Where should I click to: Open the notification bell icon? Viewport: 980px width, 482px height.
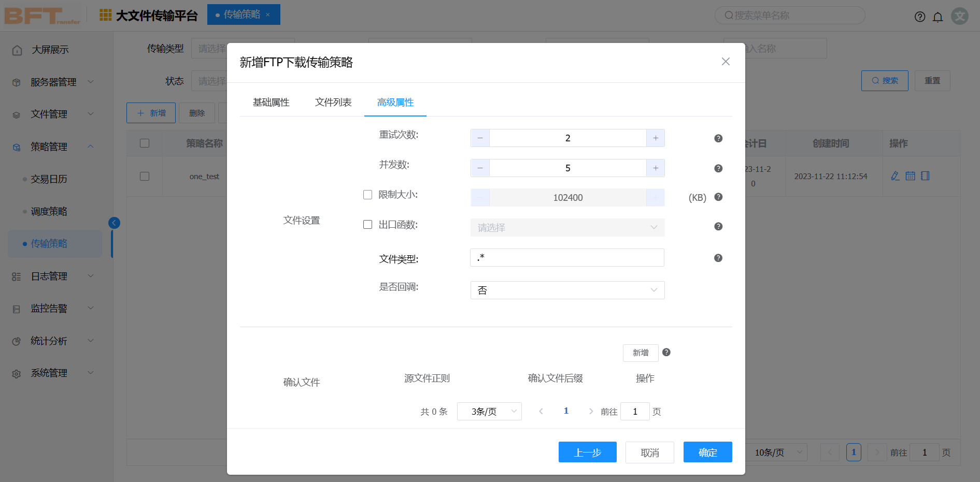point(938,17)
